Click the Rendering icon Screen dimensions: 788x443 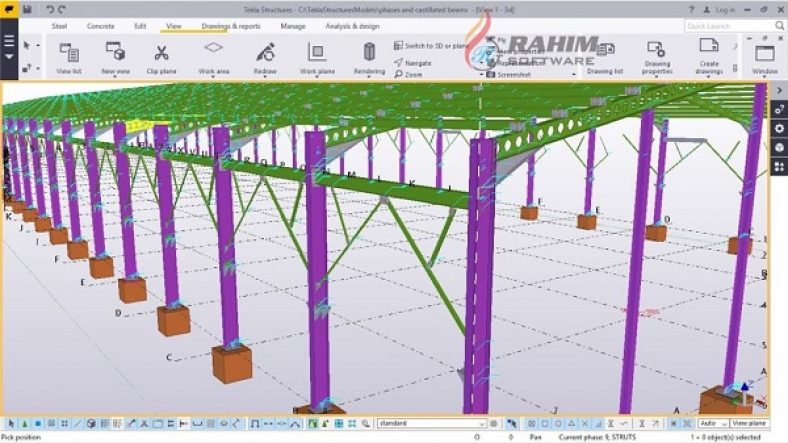[369, 56]
